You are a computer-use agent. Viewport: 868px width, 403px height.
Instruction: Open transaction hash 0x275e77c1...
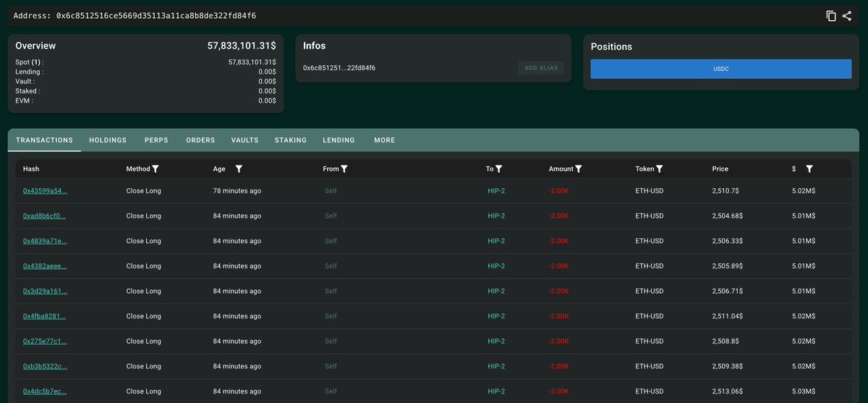45,341
